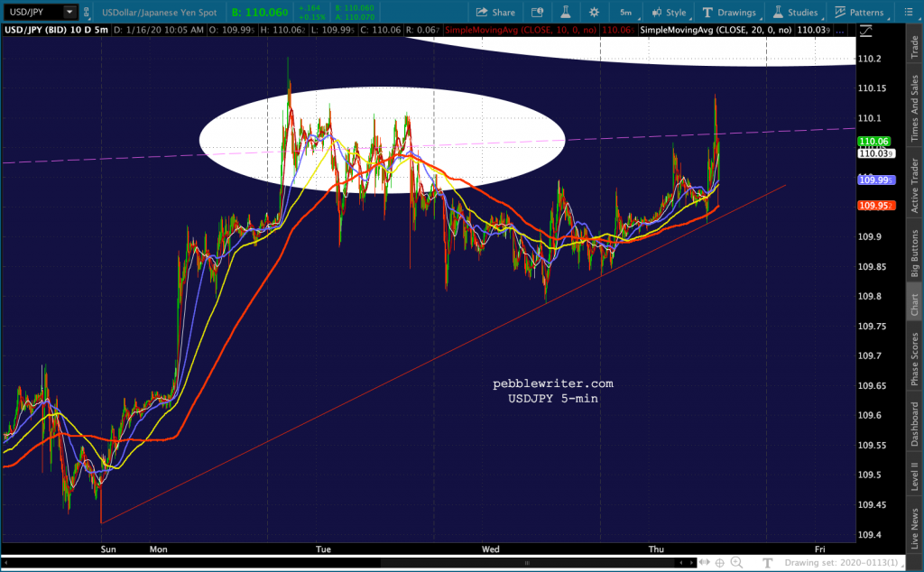Click the Share button
924x572 pixels.
point(495,13)
